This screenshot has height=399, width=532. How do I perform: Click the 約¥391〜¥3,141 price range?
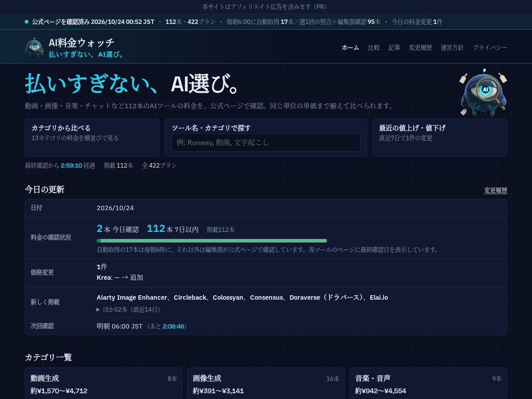tap(218, 391)
